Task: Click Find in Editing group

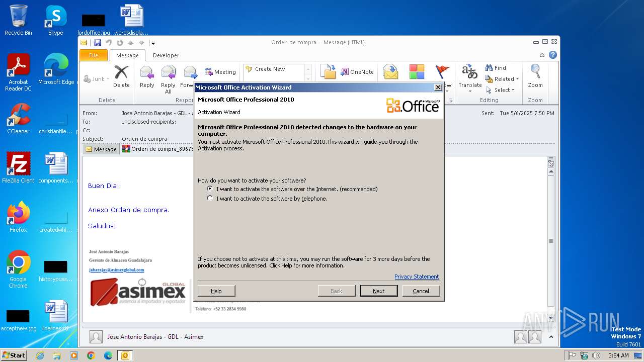Action: [x=496, y=68]
